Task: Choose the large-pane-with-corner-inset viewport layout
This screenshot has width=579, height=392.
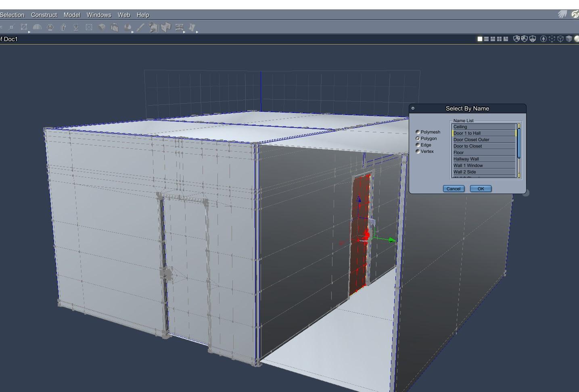Action: tap(506, 39)
